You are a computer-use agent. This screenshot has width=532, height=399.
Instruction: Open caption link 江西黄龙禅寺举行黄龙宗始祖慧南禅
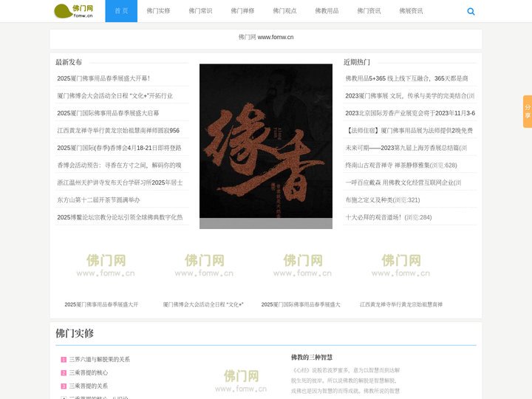[401, 304]
